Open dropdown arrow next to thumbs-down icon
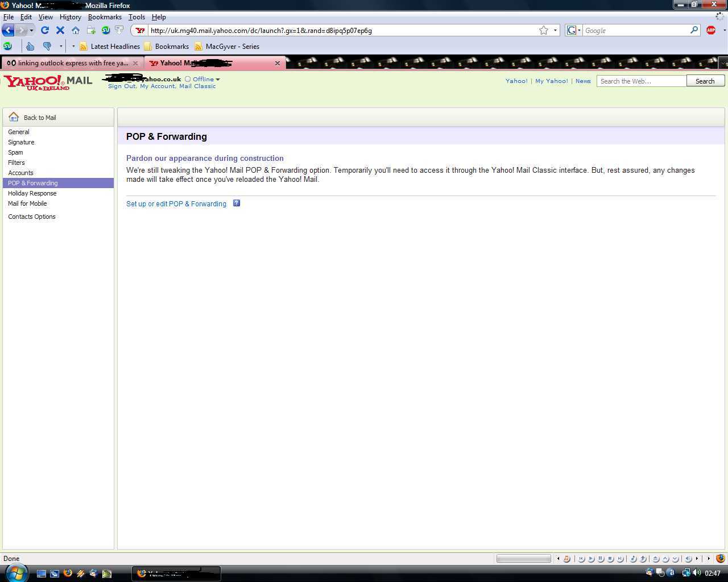The width and height of the screenshot is (728, 582). 61,46
